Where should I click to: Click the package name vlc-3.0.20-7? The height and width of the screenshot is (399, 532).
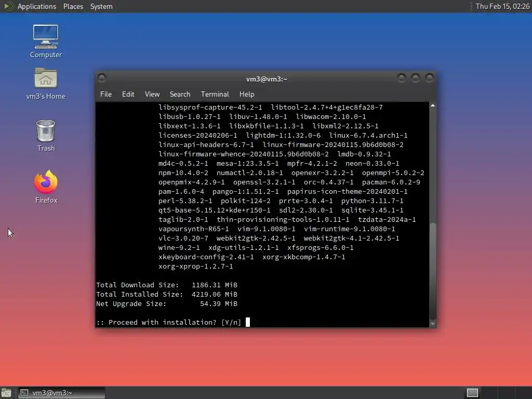point(183,238)
